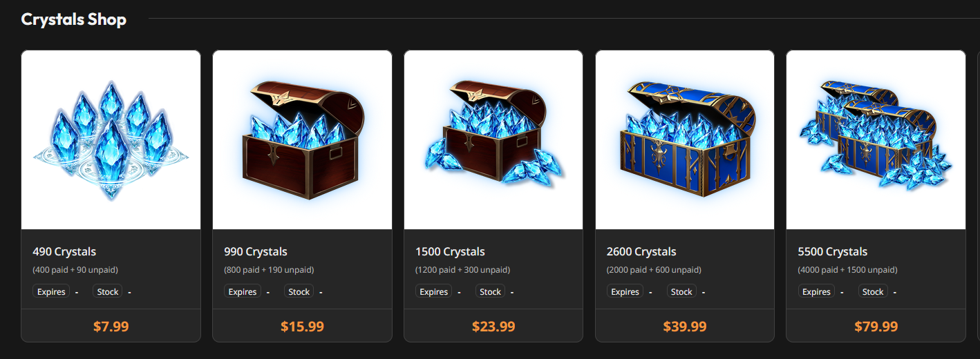This screenshot has width=980, height=359.
Task: Select the brown chest 990 Crystals image
Action: [302, 140]
